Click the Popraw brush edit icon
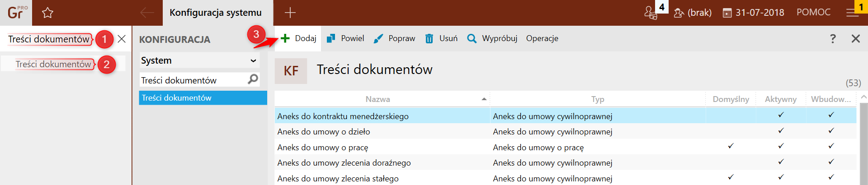The height and width of the screenshot is (185, 868). [x=378, y=39]
